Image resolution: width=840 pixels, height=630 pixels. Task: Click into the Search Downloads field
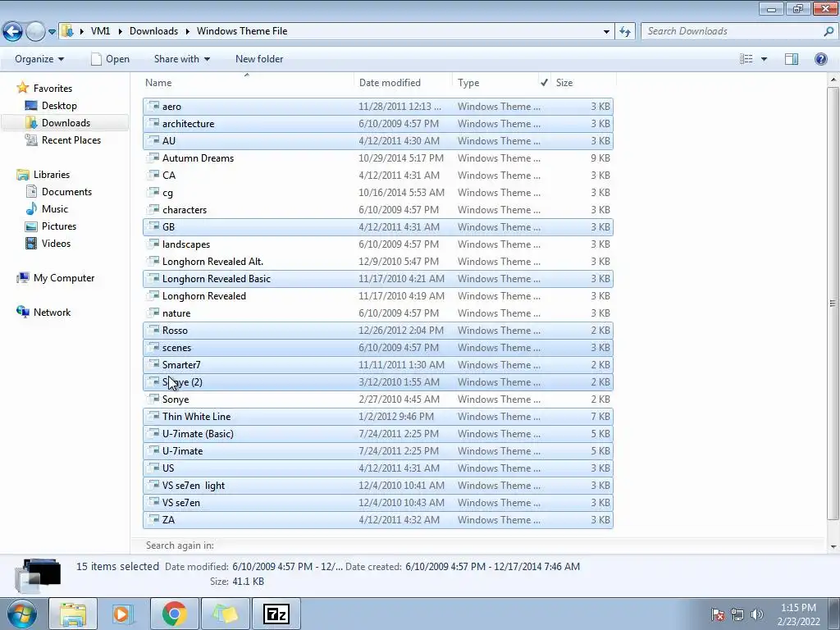click(x=733, y=32)
